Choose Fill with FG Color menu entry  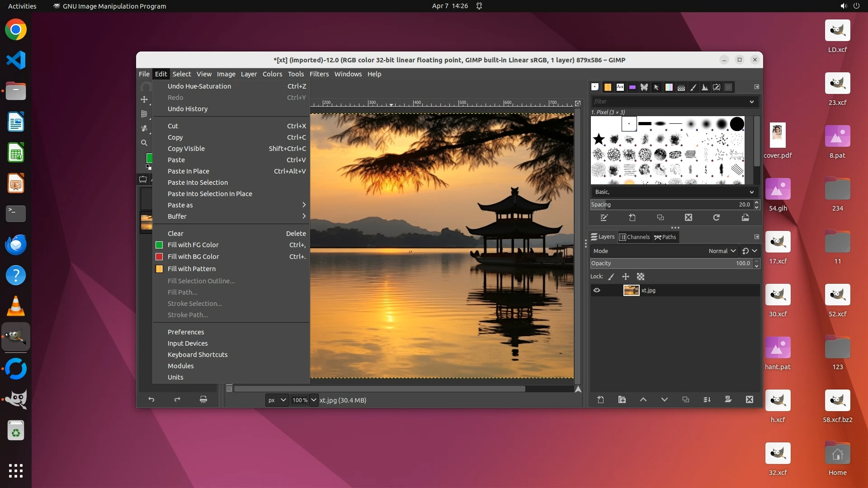tap(193, 245)
